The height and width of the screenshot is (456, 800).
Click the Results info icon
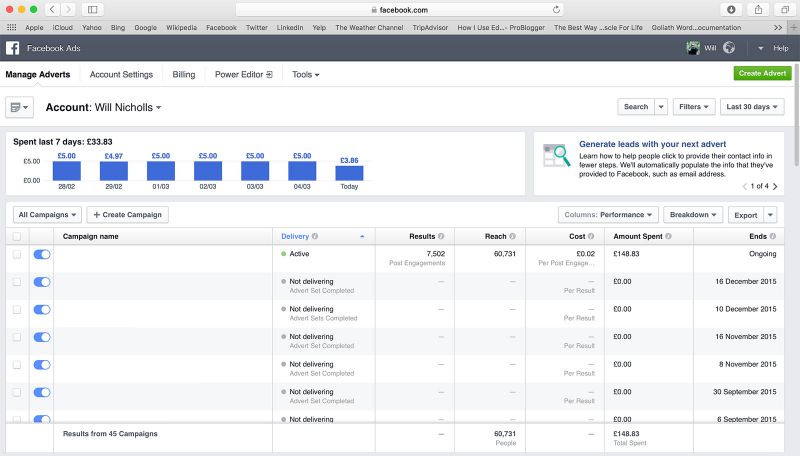pyautogui.click(x=441, y=236)
